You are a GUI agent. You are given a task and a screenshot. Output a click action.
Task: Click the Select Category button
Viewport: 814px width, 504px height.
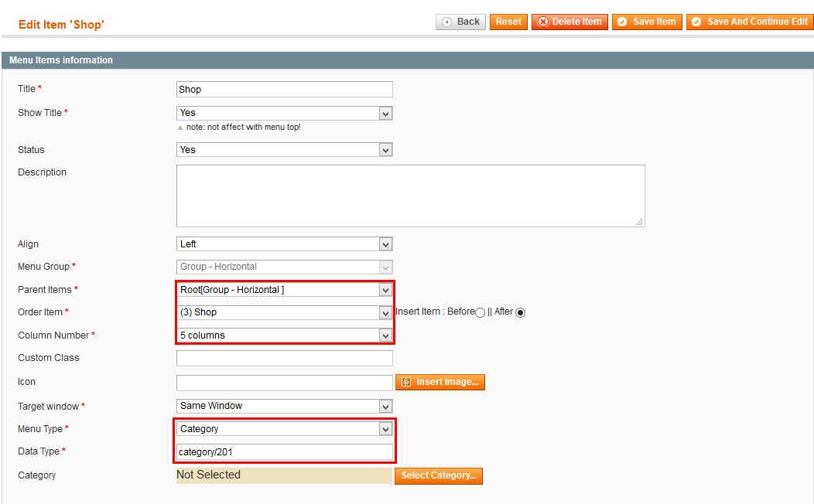439,476
